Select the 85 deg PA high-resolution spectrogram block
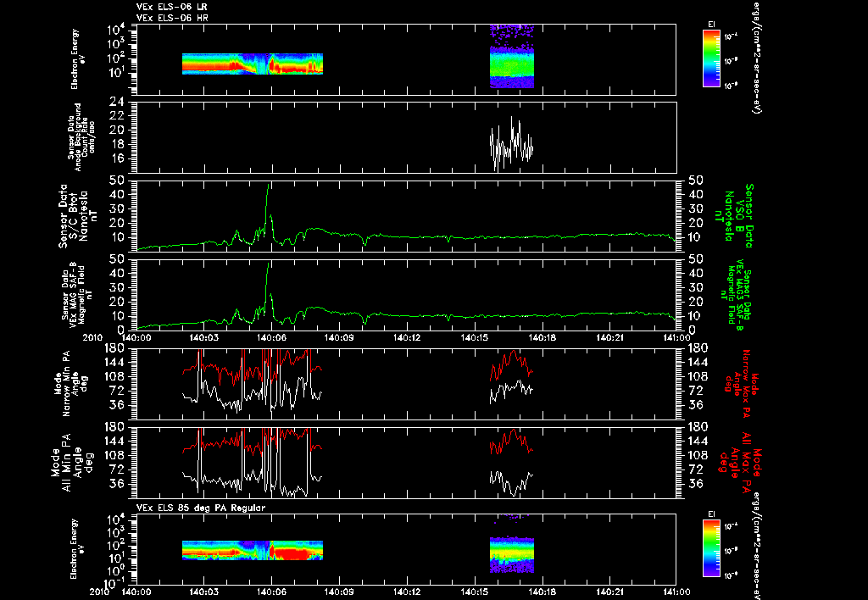The image size is (868, 600). click(x=511, y=554)
